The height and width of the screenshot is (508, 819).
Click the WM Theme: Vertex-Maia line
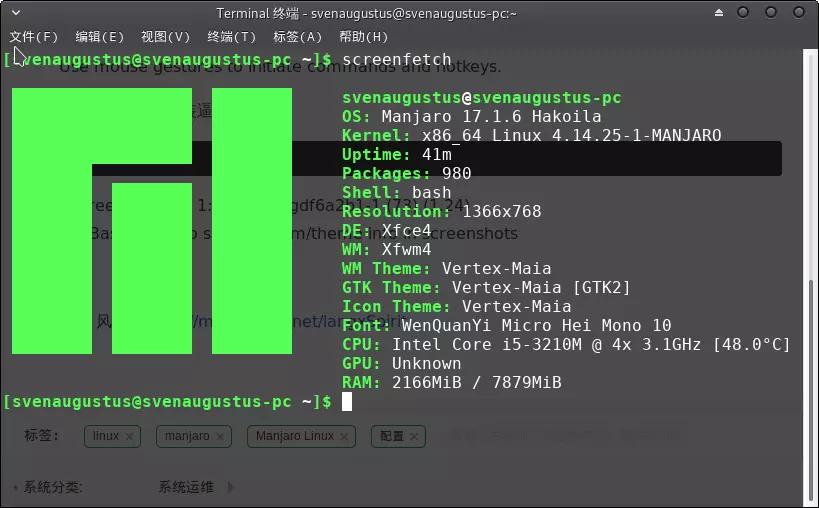click(x=447, y=268)
